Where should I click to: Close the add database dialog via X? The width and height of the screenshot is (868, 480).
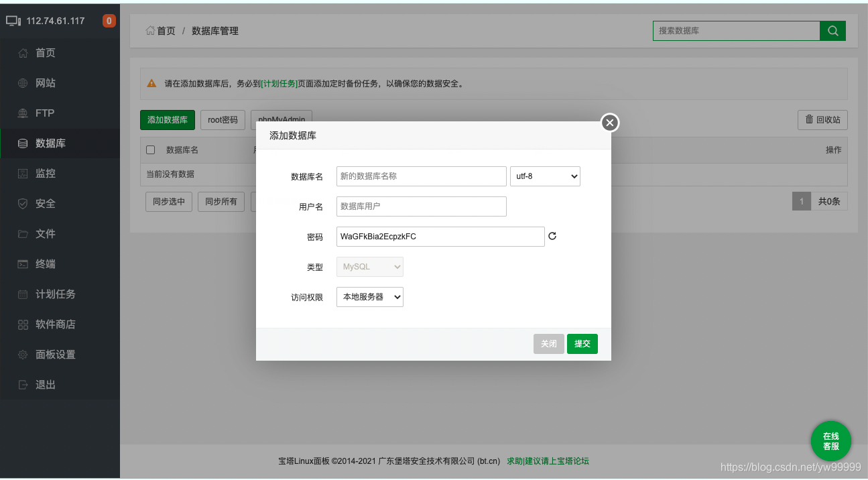tap(609, 123)
